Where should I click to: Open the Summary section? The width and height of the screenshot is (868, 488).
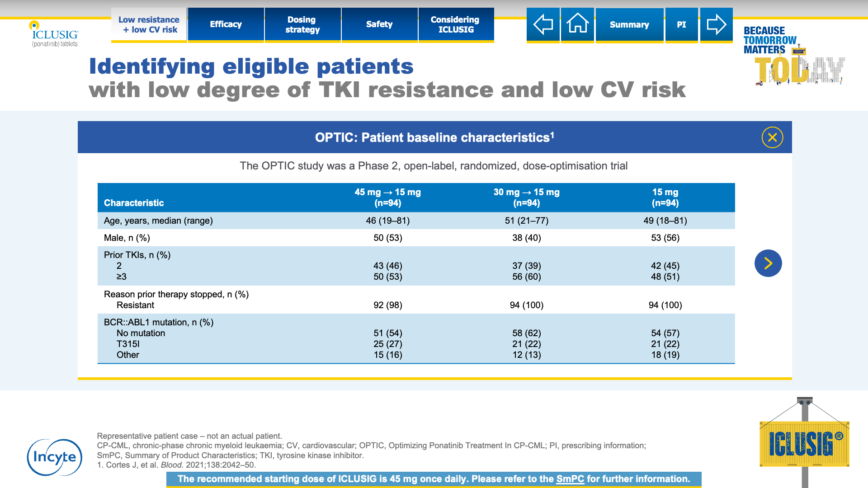tap(629, 24)
